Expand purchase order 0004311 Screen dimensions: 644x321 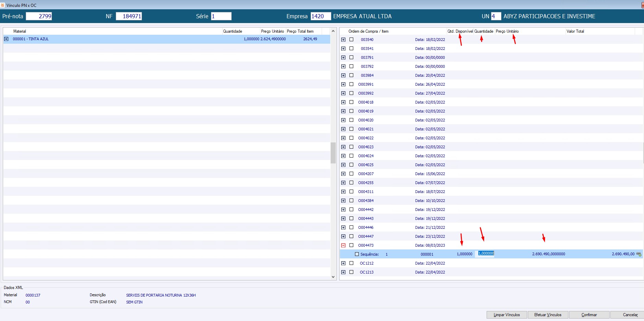pos(343,192)
